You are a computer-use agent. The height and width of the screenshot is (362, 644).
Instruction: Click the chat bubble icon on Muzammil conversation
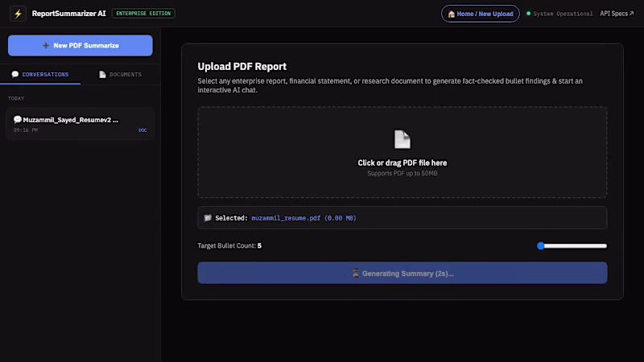point(17,119)
